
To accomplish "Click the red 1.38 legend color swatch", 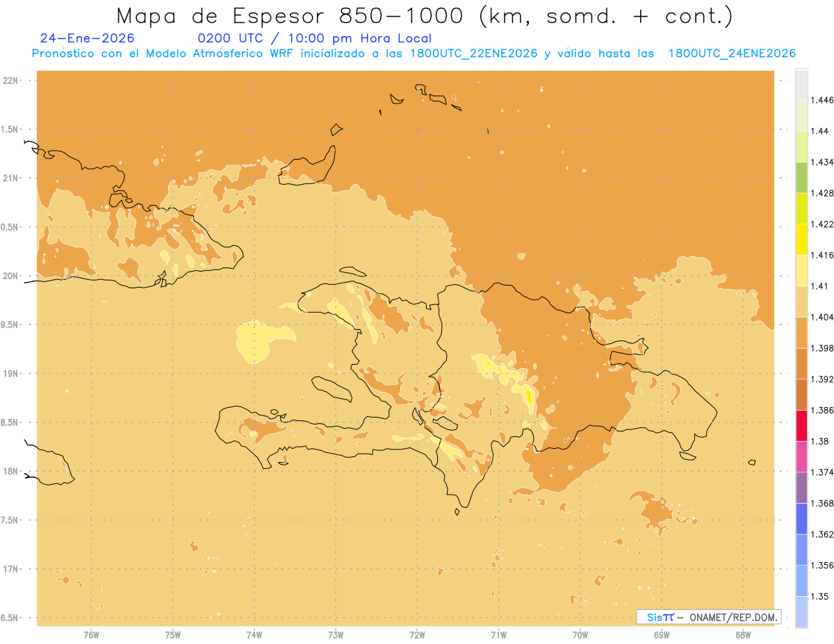I will (x=801, y=425).
